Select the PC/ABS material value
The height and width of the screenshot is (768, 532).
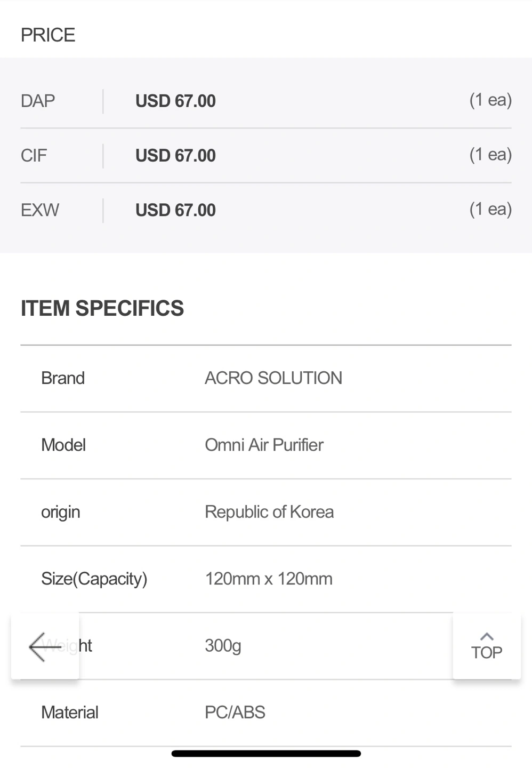[x=235, y=713]
